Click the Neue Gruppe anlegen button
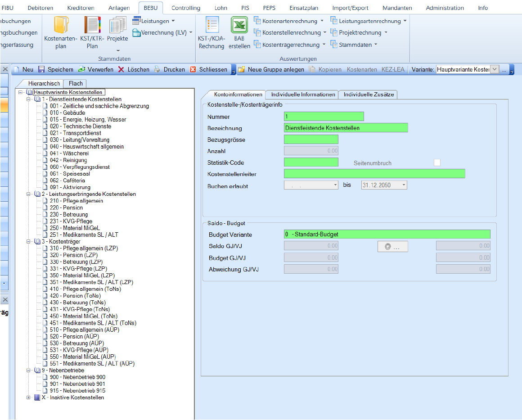 (x=271, y=69)
